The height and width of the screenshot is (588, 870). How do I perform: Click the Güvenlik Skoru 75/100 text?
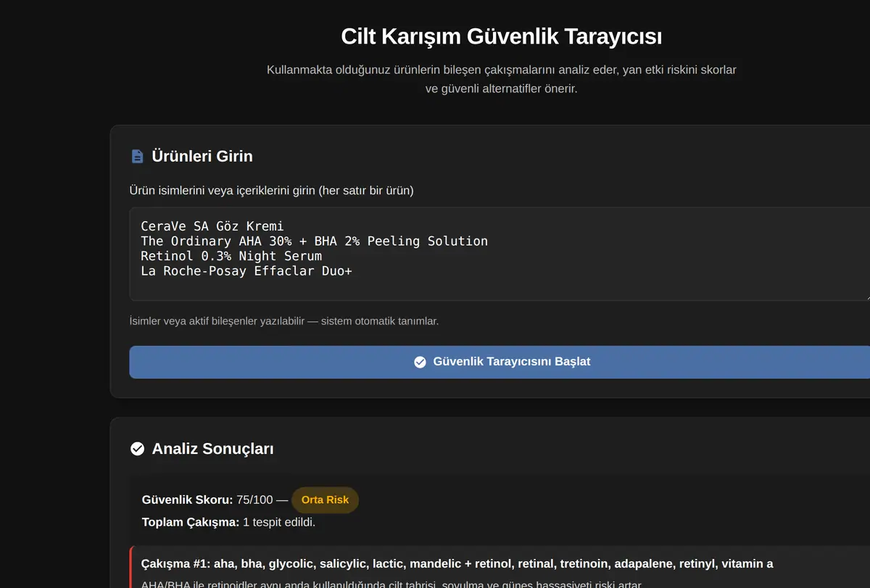point(207,500)
